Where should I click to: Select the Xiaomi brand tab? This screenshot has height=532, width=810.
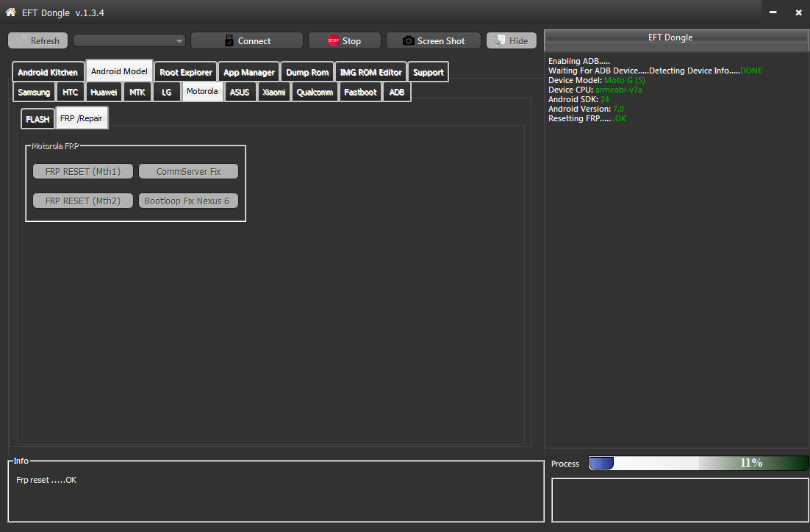273,92
